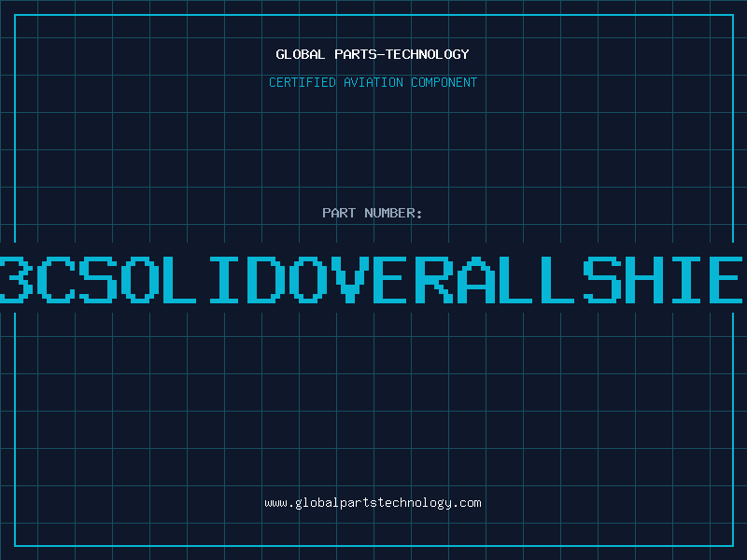Click the CERTIFIED AVIATION COMPONENT subtitle
Screen dimensions: 747x560
point(373,82)
